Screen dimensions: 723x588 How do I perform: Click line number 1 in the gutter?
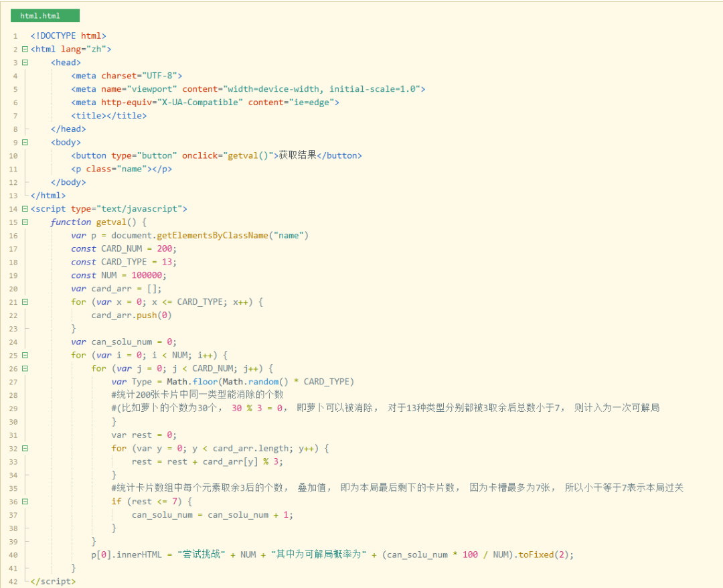click(15, 35)
